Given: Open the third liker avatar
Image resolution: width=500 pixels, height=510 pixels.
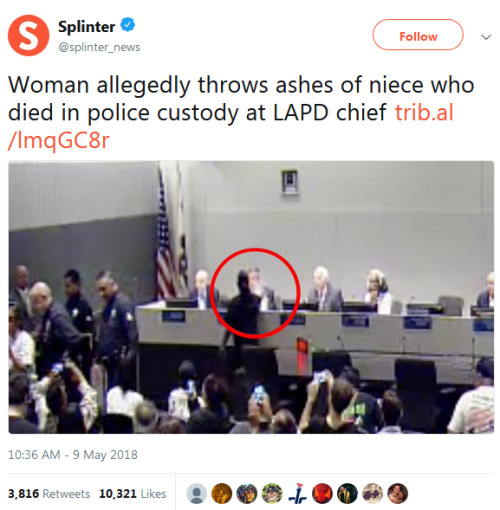Looking at the screenshot, I should pos(247,493).
